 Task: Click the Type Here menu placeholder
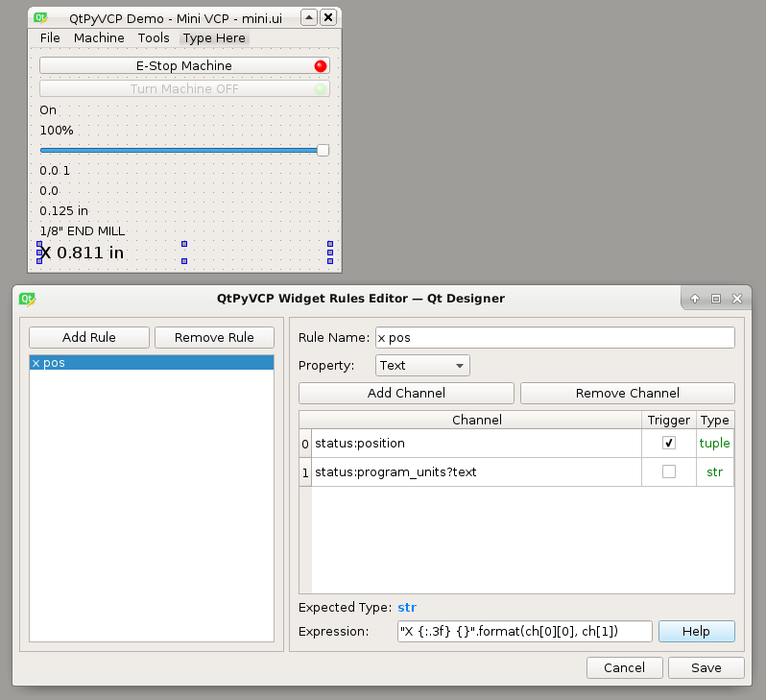point(214,38)
